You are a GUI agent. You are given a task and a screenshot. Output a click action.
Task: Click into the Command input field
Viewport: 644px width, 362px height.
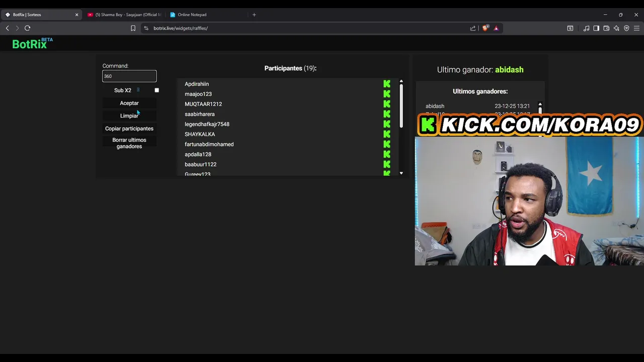[x=129, y=76]
